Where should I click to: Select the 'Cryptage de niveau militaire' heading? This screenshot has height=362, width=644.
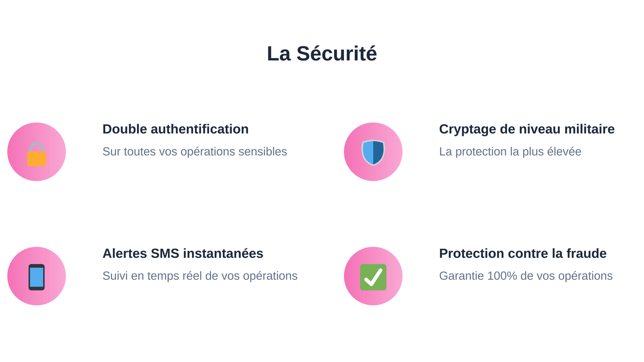coord(526,129)
